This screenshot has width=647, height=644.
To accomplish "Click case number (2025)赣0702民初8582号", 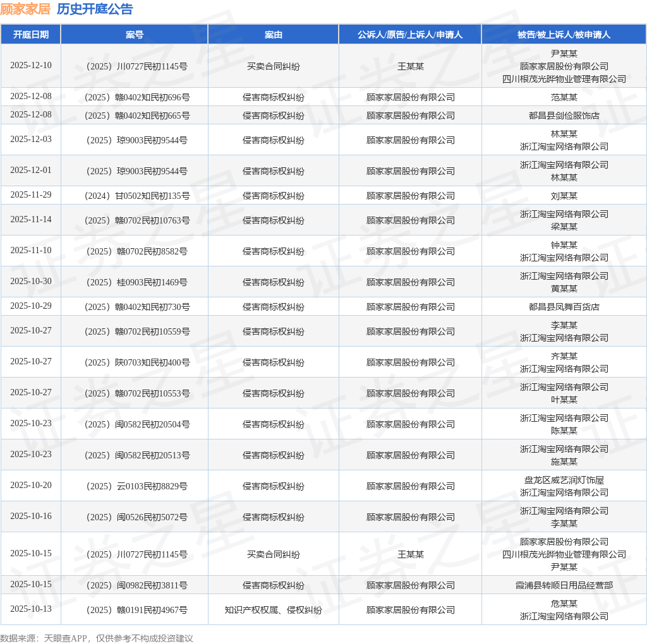I will click(x=137, y=251).
